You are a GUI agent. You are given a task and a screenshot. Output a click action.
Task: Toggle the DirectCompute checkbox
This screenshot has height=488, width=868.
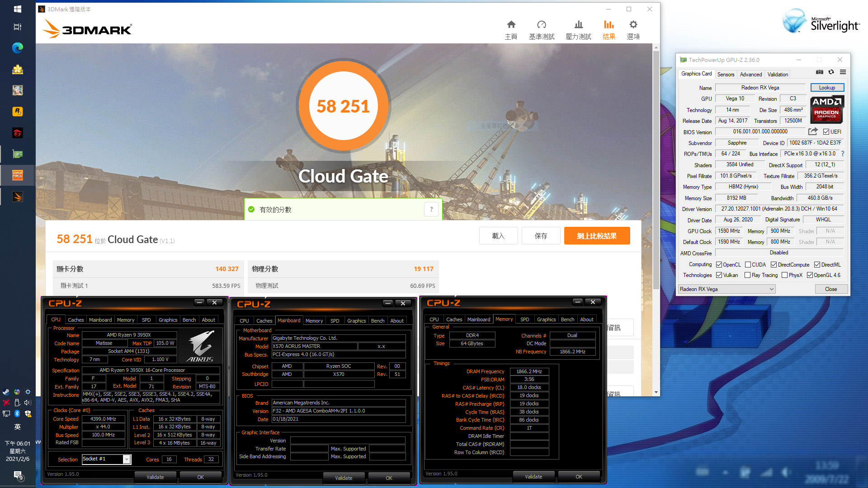pos(774,265)
